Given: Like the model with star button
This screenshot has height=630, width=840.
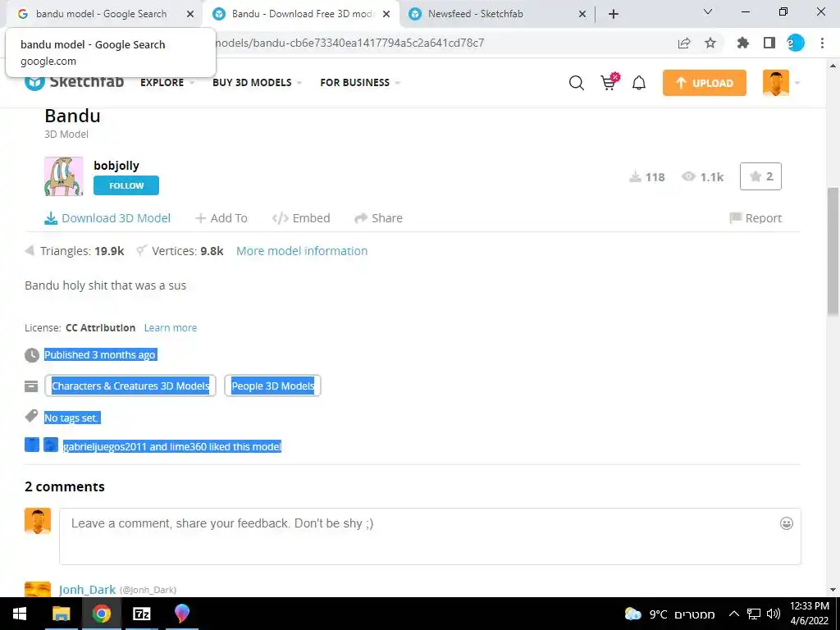Looking at the screenshot, I should (x=760, y=176).
